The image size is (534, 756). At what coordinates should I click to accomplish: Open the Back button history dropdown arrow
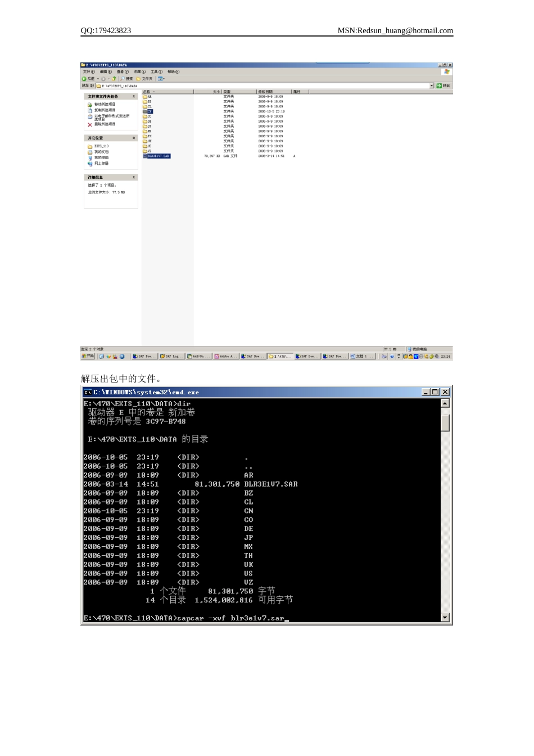[98, 79]
